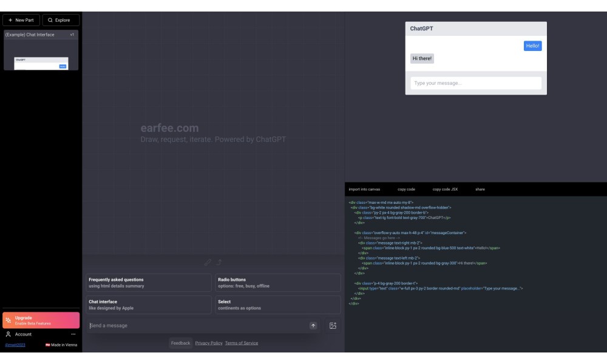Image resolution: width=607 pixels, height=364 pixels.
Task: Open the Privacy Policy link
Action: point(209,343)
